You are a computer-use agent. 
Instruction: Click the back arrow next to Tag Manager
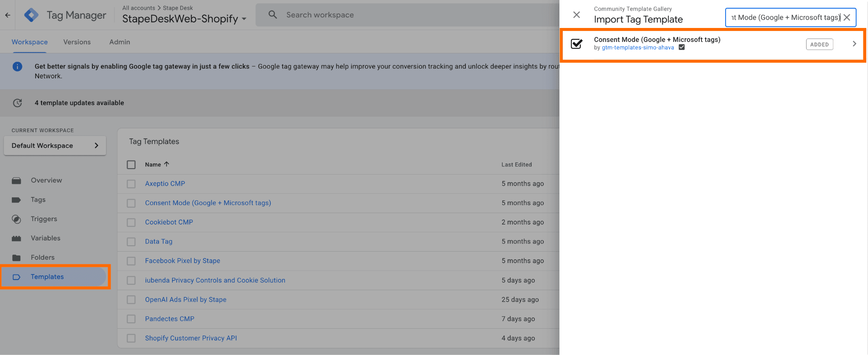[x=8, y=15]
